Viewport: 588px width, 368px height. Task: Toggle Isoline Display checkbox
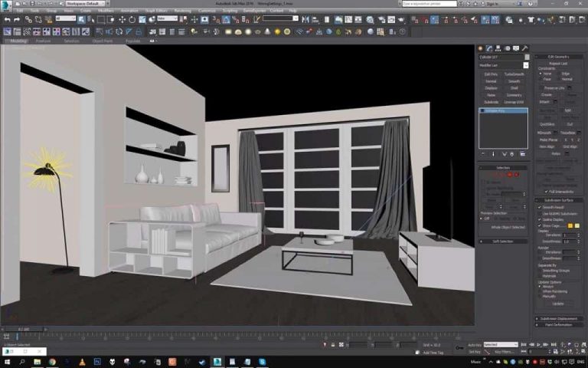click(540, 219)
